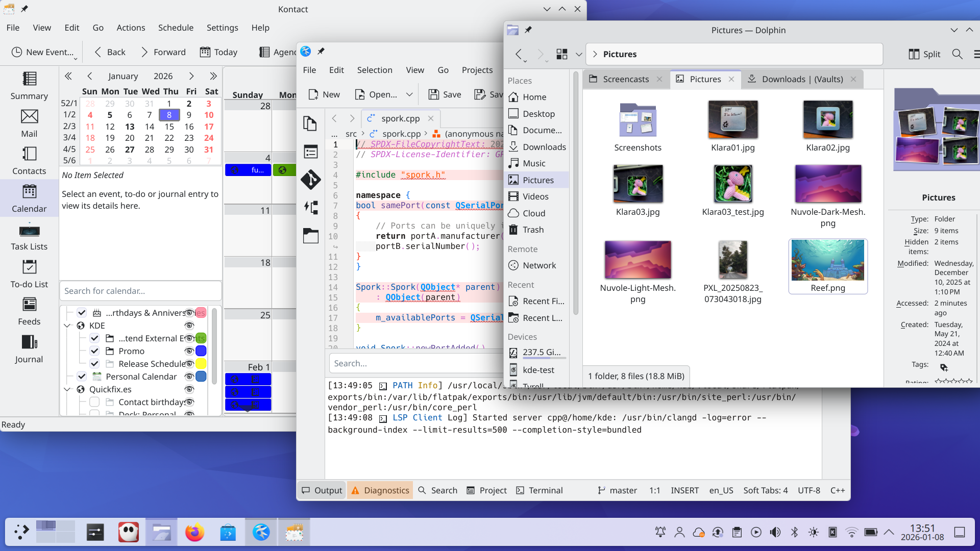This screenshot has width=980, height=551.
Task: Switch to the Screencasts tab in Dolphin
Action: (625, 79)
